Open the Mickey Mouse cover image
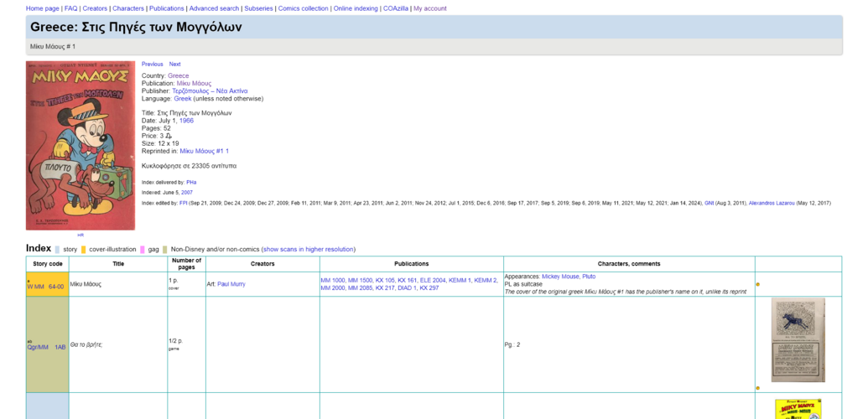The height and width of the screenshot is (419, 868). [x=81, y=145]
